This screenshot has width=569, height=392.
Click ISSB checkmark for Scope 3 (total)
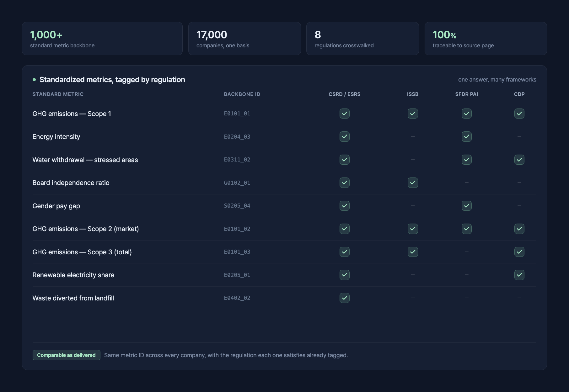(x=413, y=252)
